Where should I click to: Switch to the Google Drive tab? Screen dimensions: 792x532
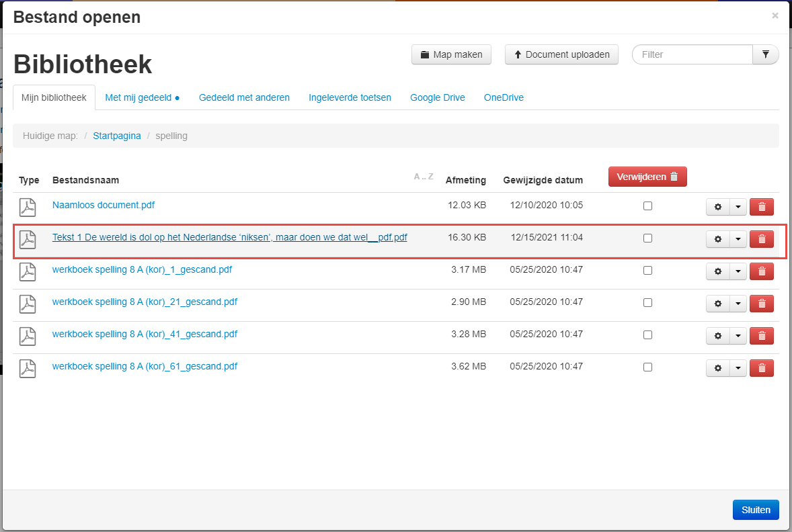(x=438, y=97)
